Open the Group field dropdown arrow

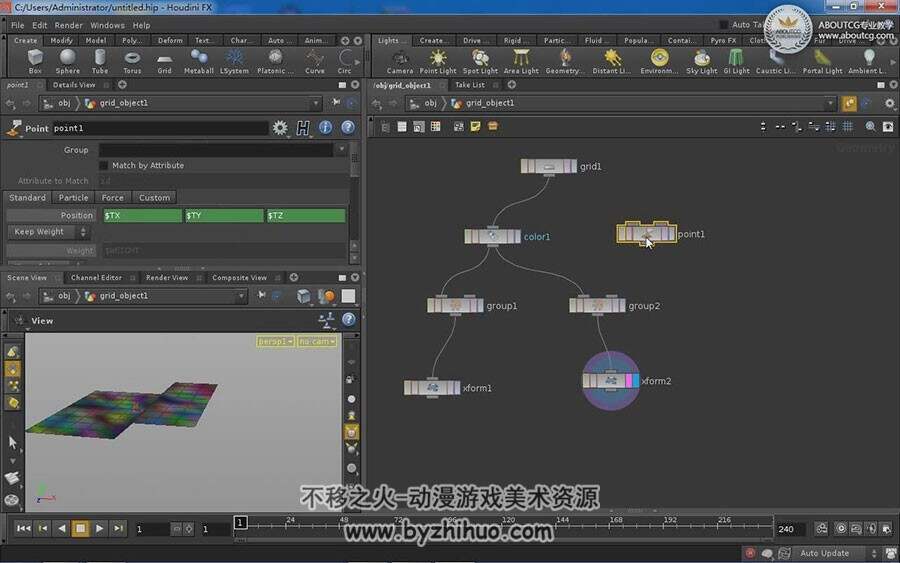[342, 150]
